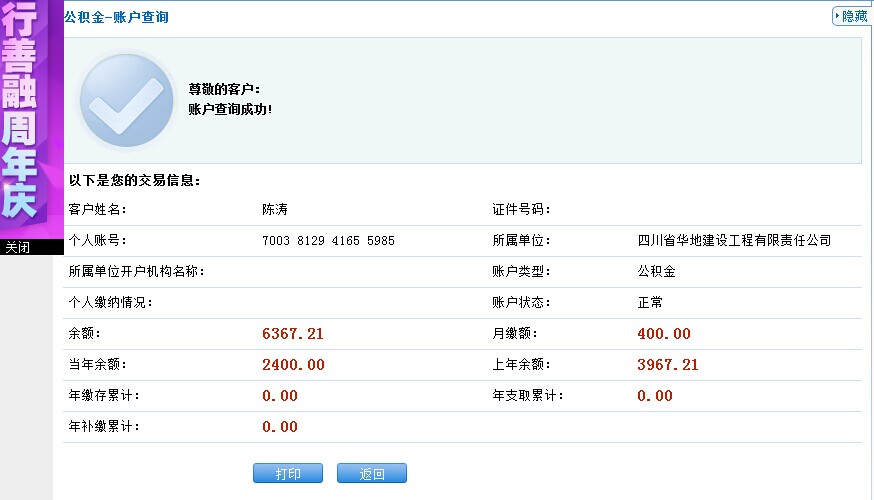This screenshot has width=874, height=500.
Task: Click the last-year balance 3967.21
Action: point(668,365)
